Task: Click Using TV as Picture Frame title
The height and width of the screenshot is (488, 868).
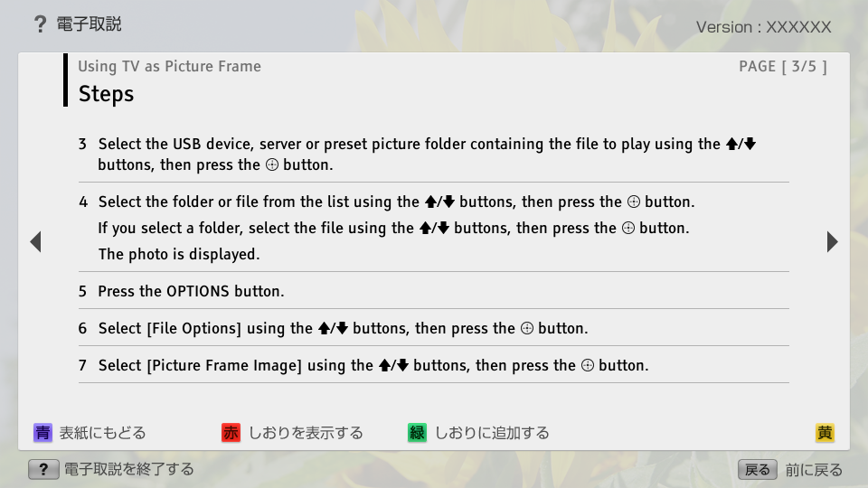Action: tap(169, 66)
